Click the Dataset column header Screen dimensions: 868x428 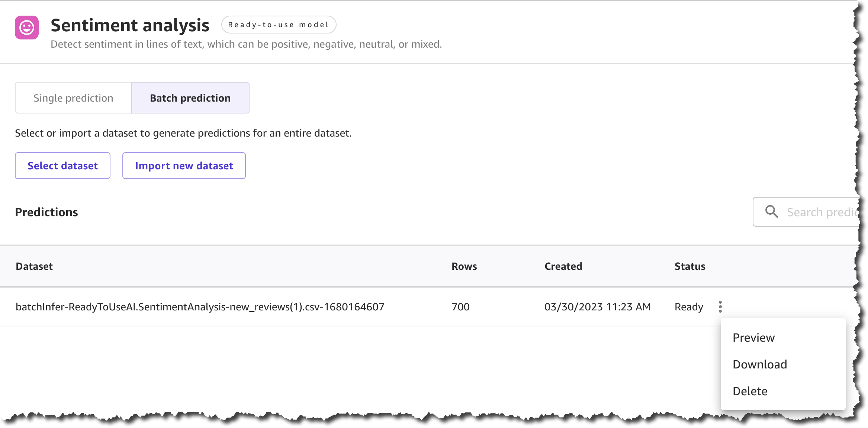point(34,266)
